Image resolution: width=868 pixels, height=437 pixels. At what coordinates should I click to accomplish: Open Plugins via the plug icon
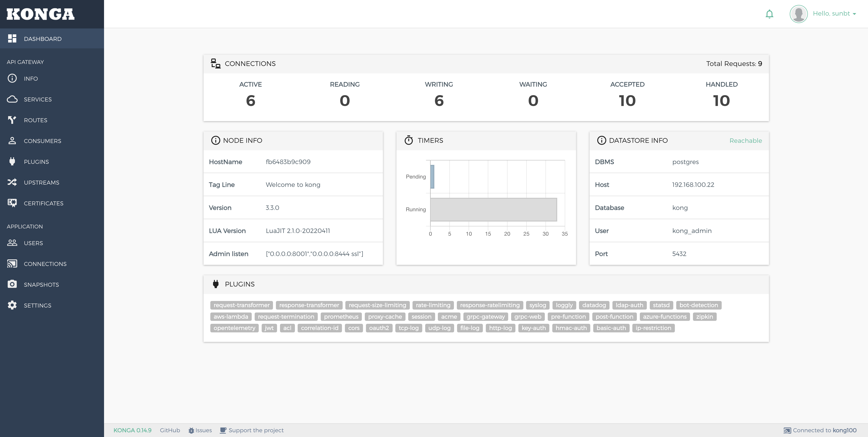point(12,162)
